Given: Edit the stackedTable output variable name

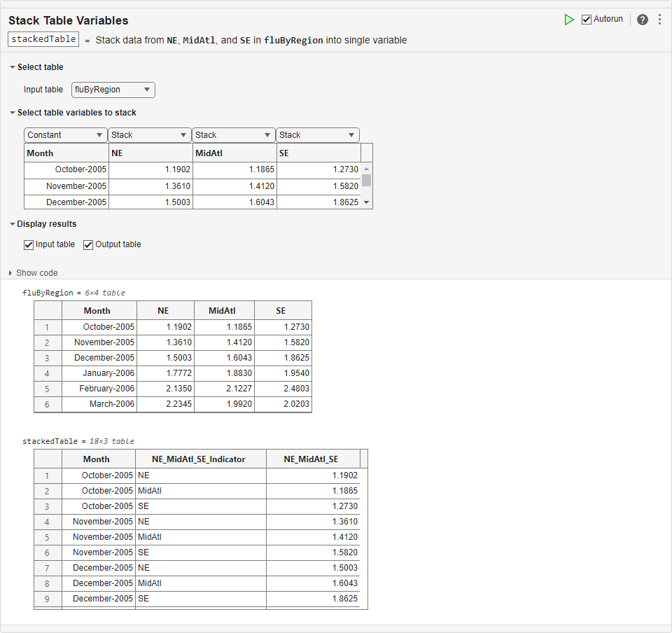Looking at the screenshot, I should click(x=43, y=39).
